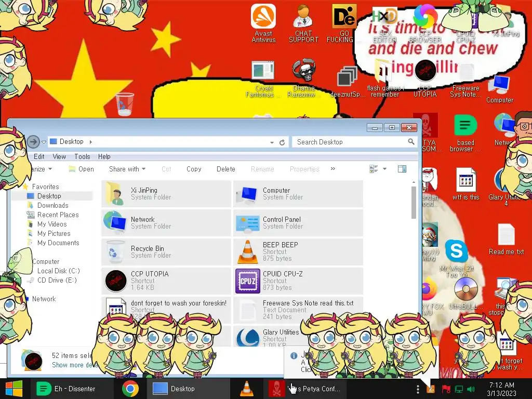Expand Share with dropdown
532x399 pixels.
pyautogui.click(x=127, y=169)
